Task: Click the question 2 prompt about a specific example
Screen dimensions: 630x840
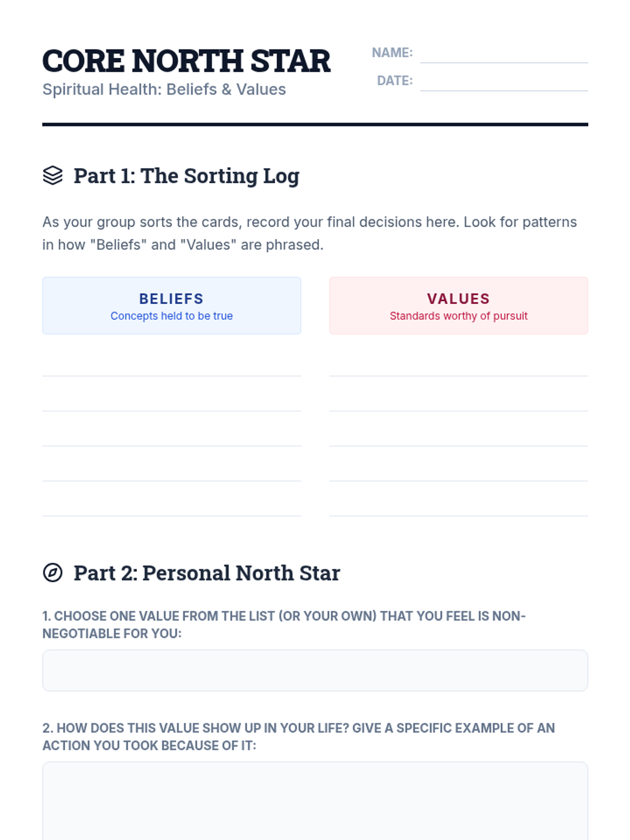Action: coord(299,737)
